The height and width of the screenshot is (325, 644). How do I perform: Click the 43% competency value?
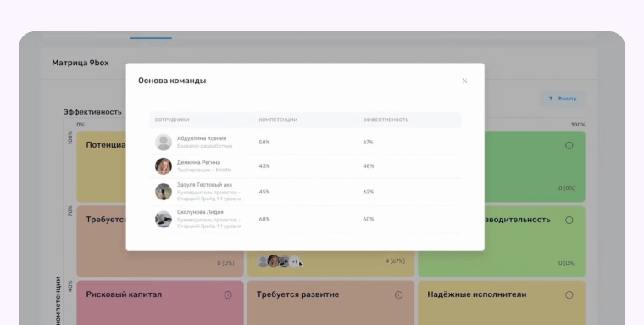264,166
